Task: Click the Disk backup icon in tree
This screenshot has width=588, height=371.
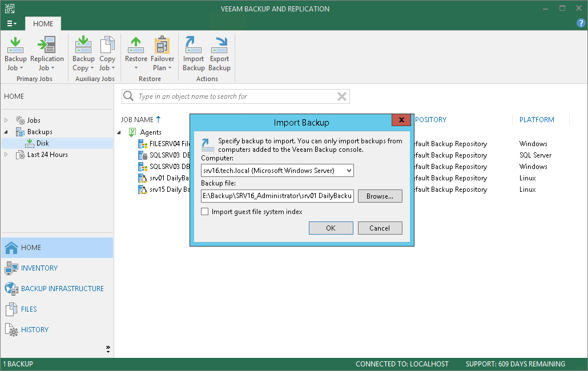Action: click(x=30, y=143)
